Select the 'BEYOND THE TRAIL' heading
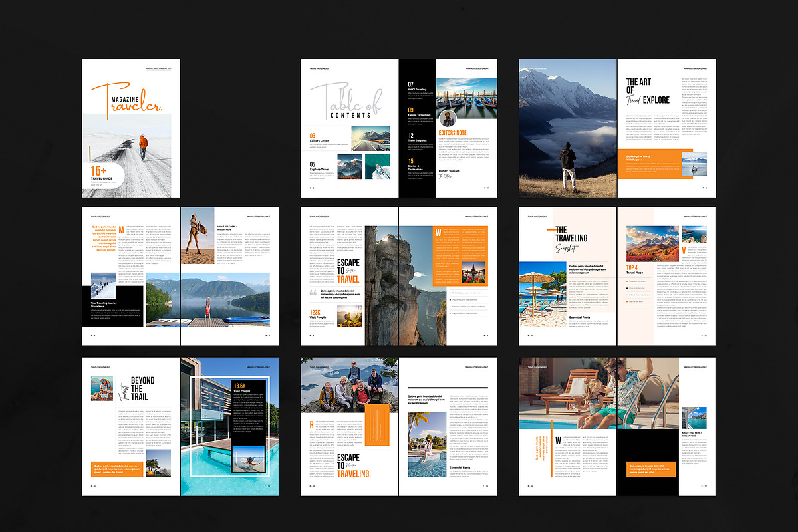 [142, 389]
